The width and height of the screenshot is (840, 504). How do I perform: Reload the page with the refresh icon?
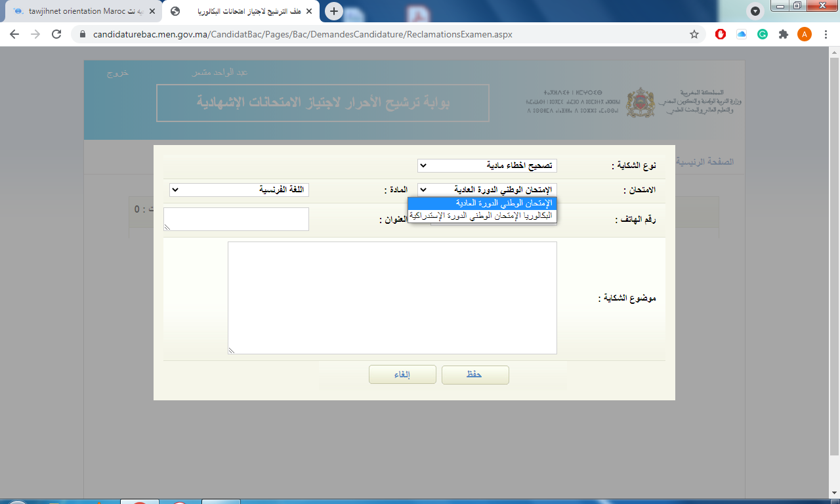tap(56, 34)
